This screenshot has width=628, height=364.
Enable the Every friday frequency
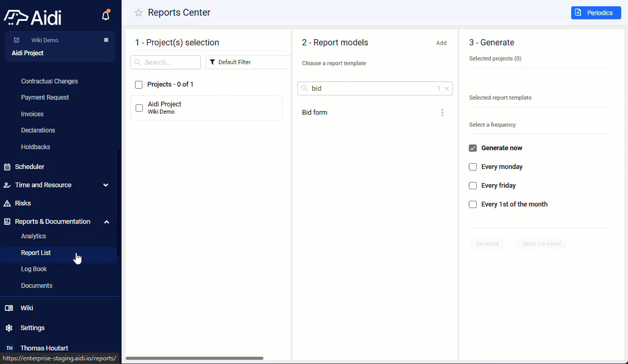point(473,186)
